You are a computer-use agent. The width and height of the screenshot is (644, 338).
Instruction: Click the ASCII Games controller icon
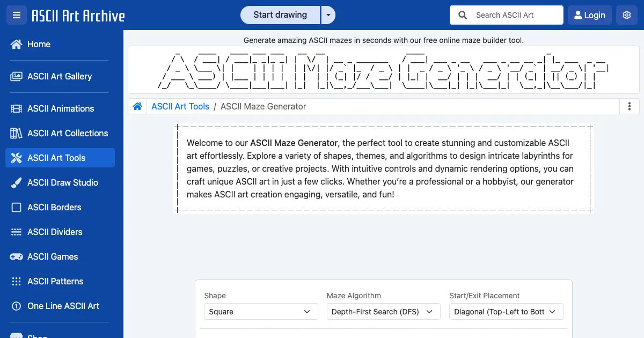tap(16, 256)
